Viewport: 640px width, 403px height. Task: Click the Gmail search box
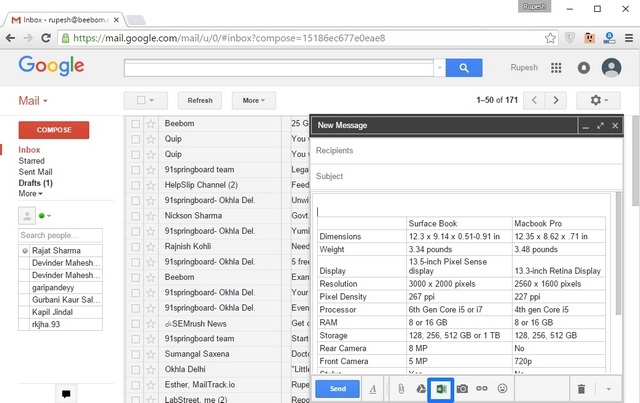(x=279, y=68)
